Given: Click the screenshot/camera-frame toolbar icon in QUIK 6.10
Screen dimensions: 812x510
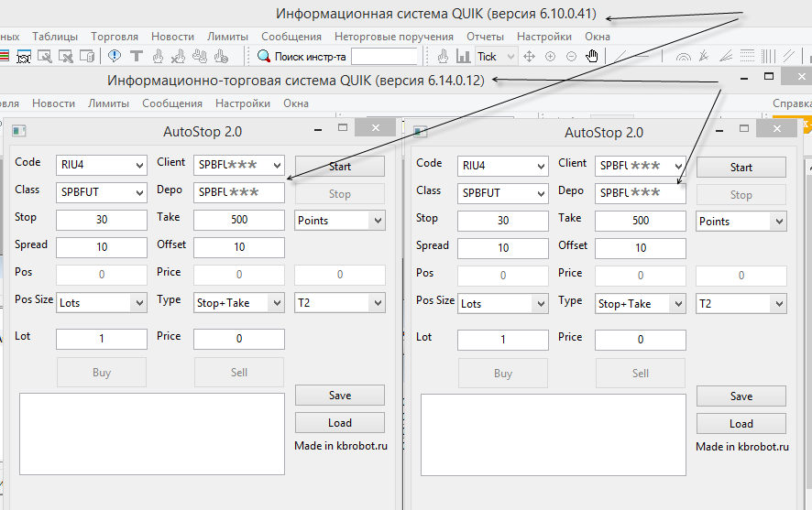Looking at the screenshot, I should (24, 57).
